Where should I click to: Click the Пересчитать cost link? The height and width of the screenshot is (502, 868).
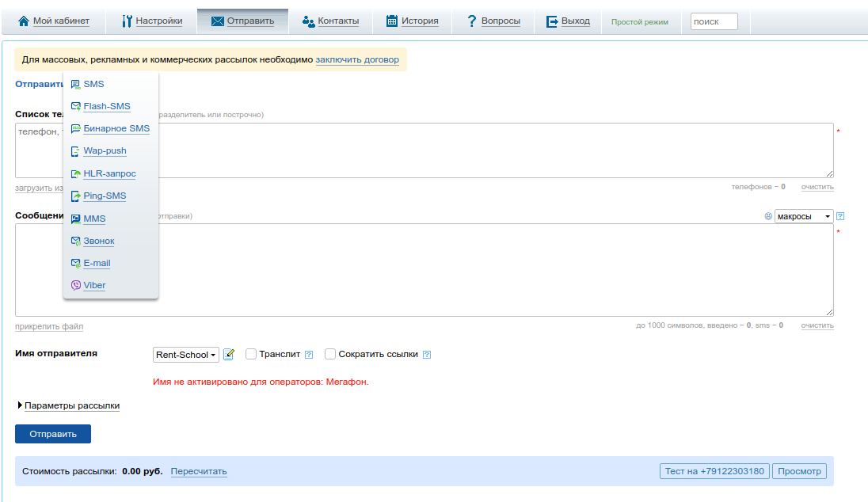coord(199,472)
